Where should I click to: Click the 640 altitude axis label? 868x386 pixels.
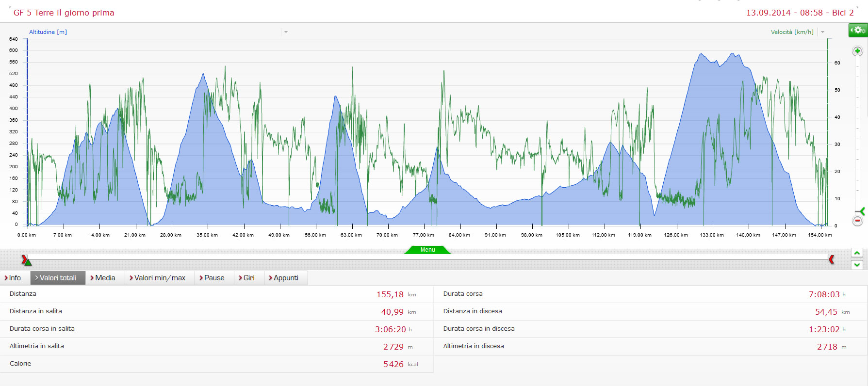click(x=14, y=39)
